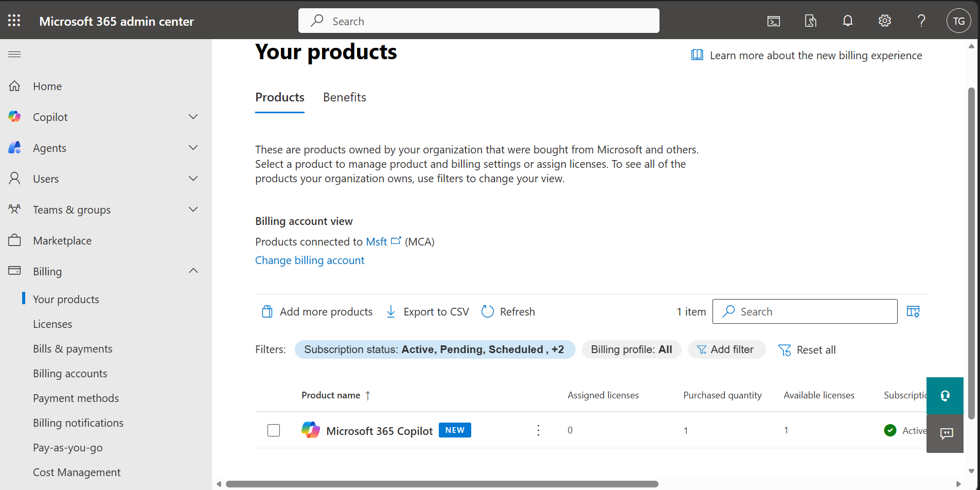Open the headset support assistant button
The height and width of the screenshot is (490, 980).
[x=945, y=396]
